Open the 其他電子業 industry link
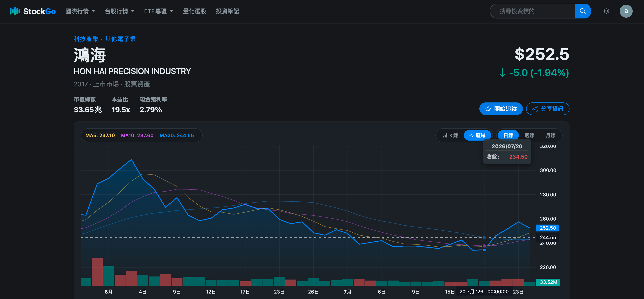 [x=120, y=39]
